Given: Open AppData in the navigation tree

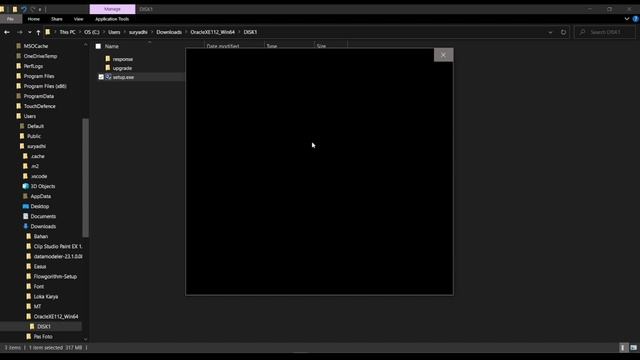Looking at the screenshot, I should click(40, 196).
